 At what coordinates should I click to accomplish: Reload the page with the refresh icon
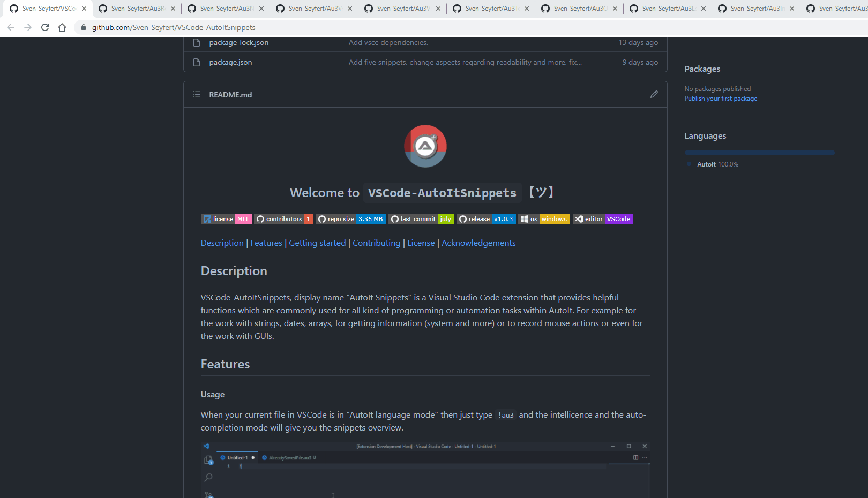click(x=45, y=27)
